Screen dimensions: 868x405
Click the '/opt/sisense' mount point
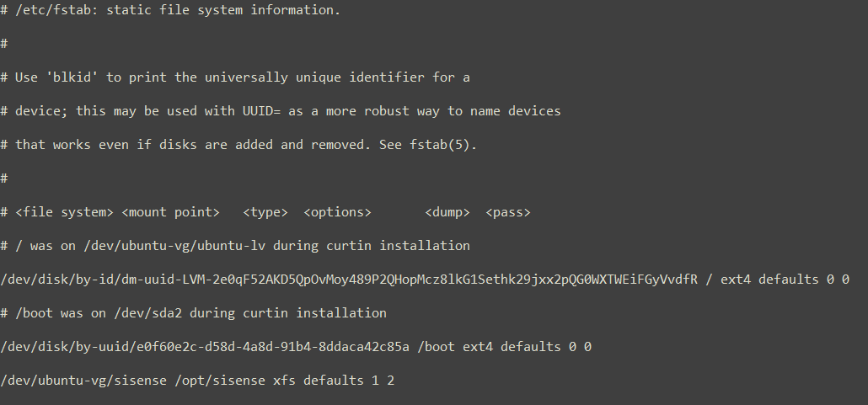pyautogui.click(x=220, y=381)
